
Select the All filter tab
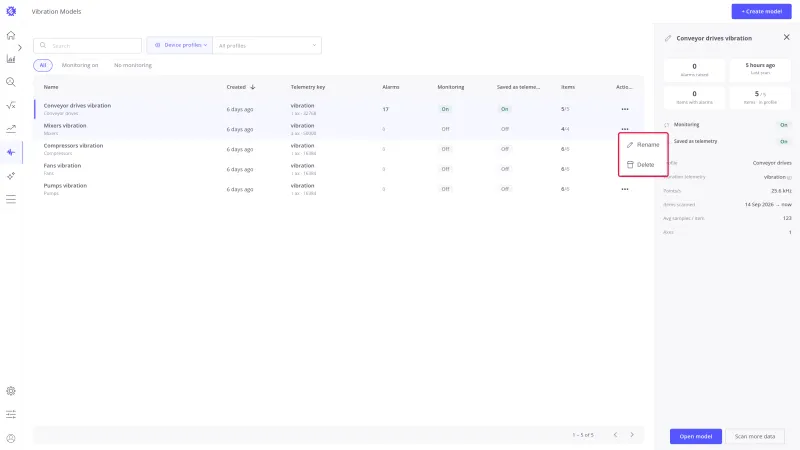coord(43,65)
